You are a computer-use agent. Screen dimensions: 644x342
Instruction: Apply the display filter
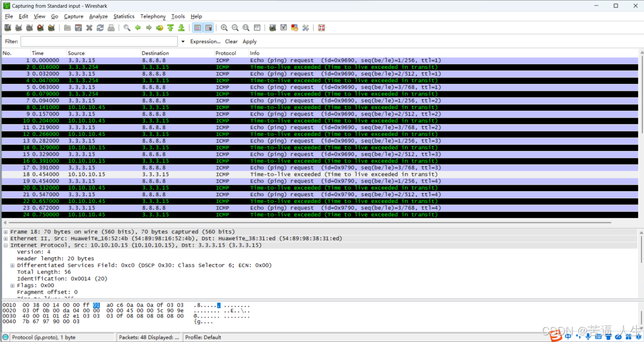(x=250, y=42)
